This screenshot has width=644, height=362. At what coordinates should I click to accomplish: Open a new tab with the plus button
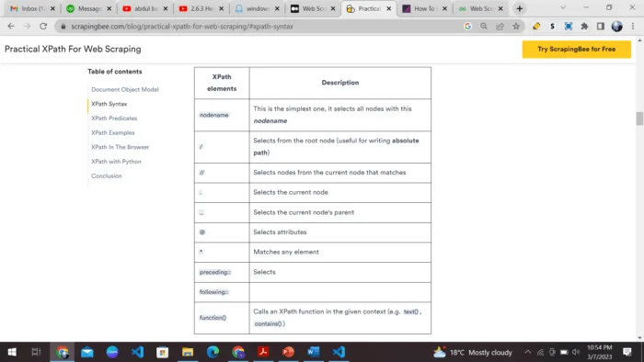click(519, 8)
